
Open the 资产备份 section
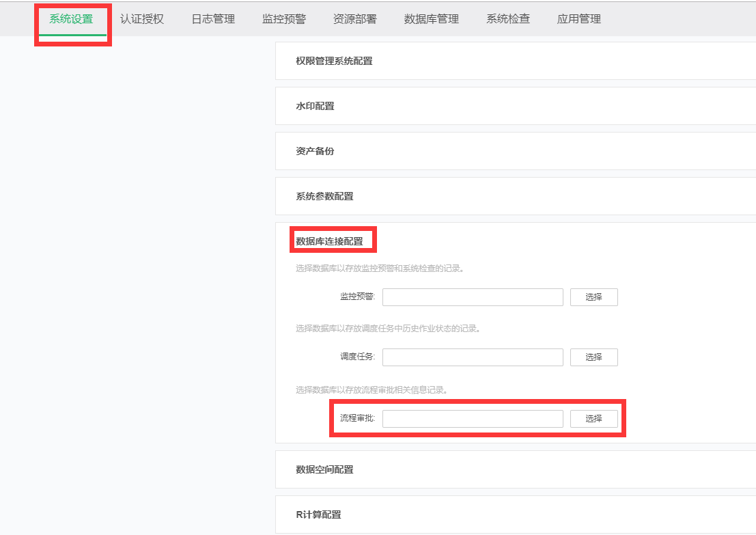click(x=315, y=151)
